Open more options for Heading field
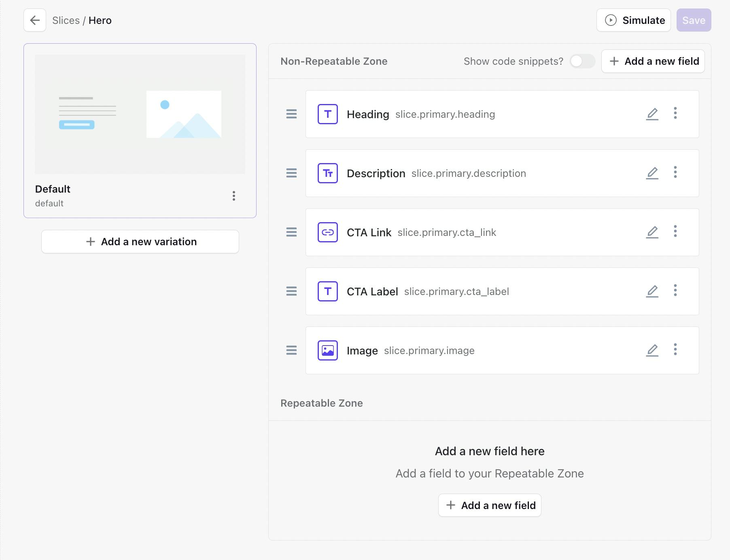Image resolution: width=730 pixels, height=560 pixels. click(x=675, y=113)
